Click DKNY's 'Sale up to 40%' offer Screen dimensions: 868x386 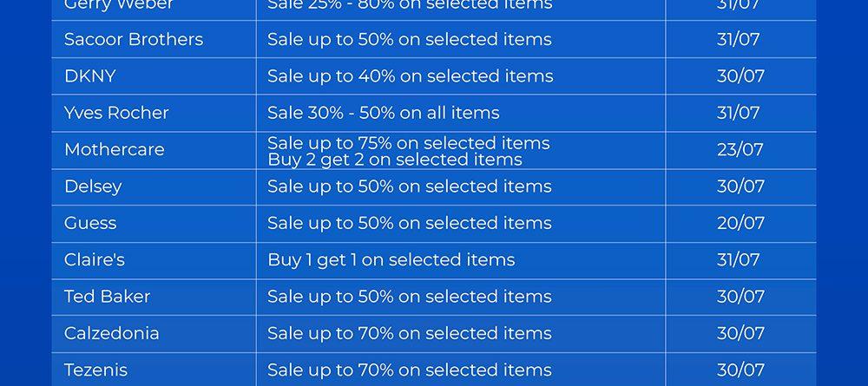click(410, 76)
